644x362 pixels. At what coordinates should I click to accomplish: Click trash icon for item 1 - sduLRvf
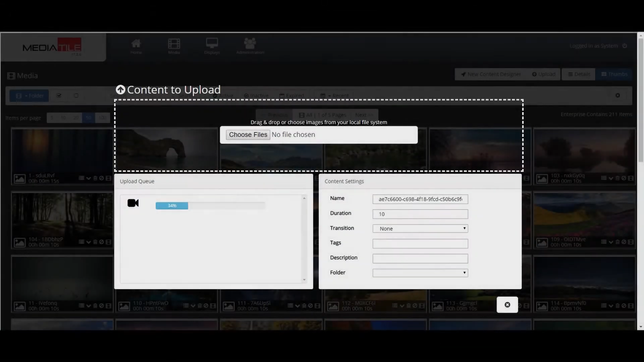click(x=95, y=178)
